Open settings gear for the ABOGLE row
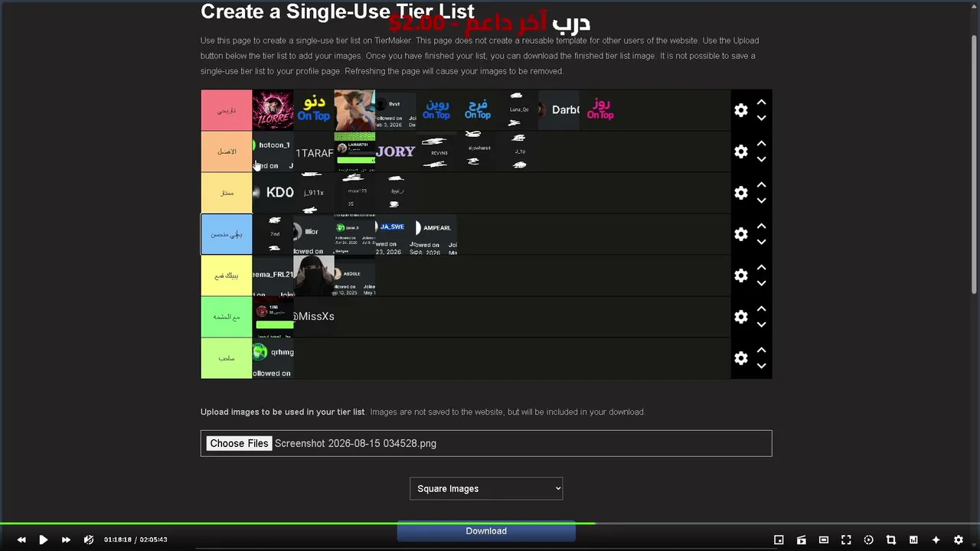 click(741, 275)
